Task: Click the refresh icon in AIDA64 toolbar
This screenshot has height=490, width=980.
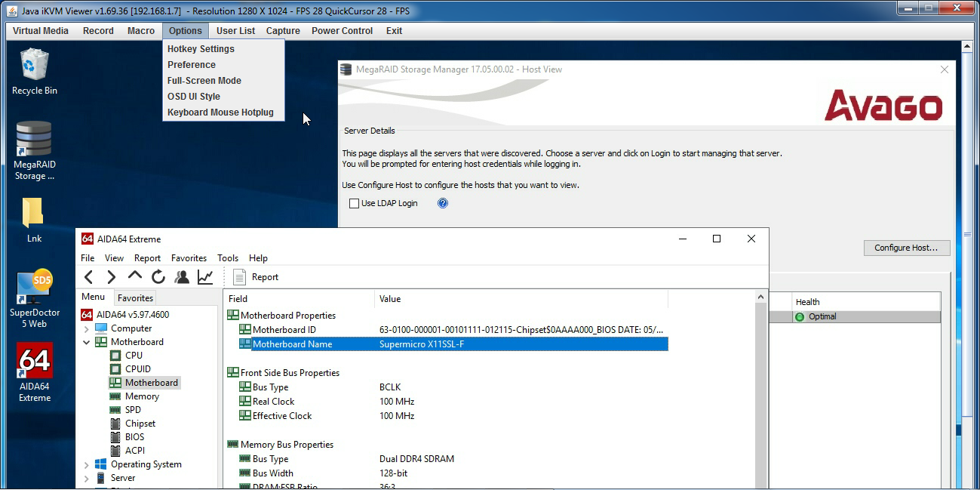Action: click(158, 277)
